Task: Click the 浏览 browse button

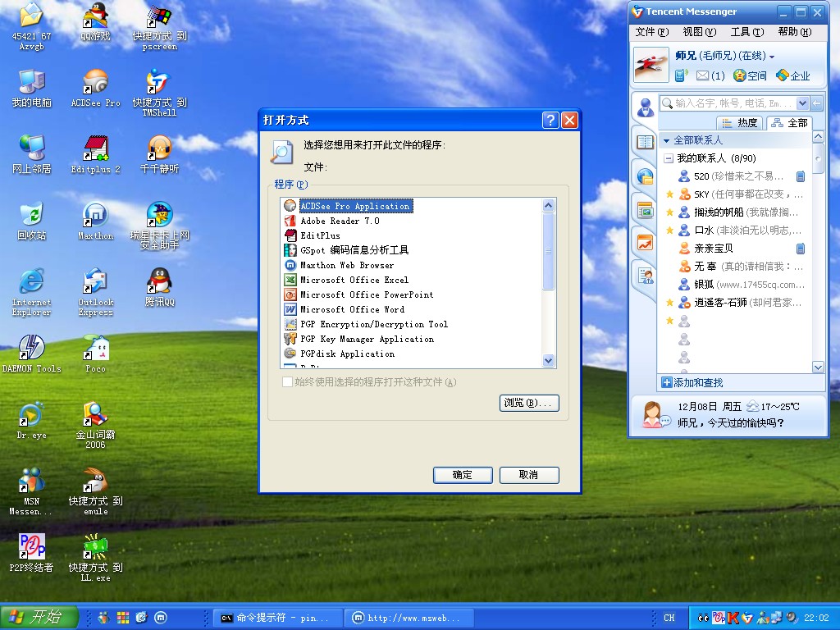Action: (529, 403)
